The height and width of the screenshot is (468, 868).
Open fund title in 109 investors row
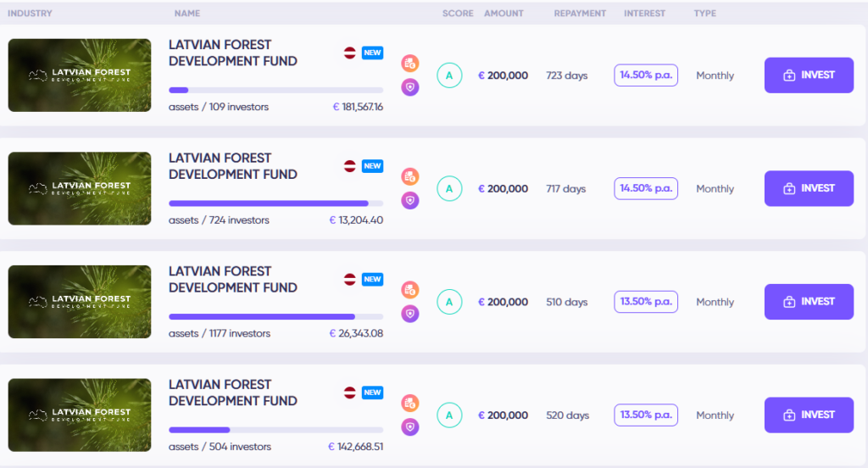click(233, 53)
